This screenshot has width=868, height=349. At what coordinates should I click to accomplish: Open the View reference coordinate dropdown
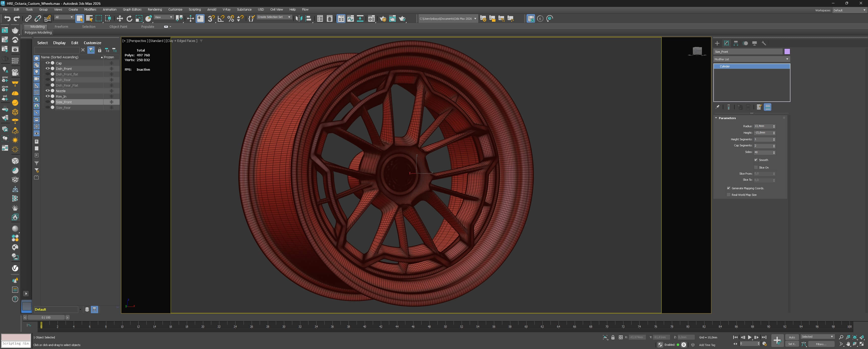(164, 17)
